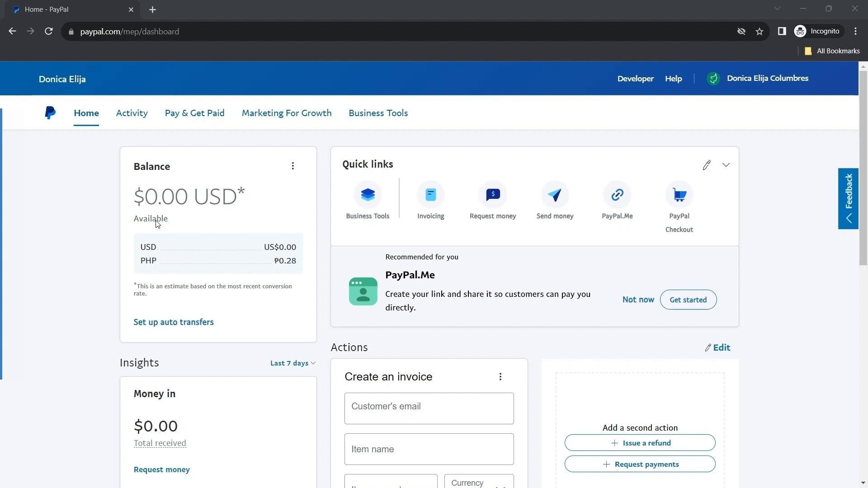The height and width of the screenshot is (488, 868).
Task: Open the Balance card three-dot menu
Action: click(x=293, y=166)
